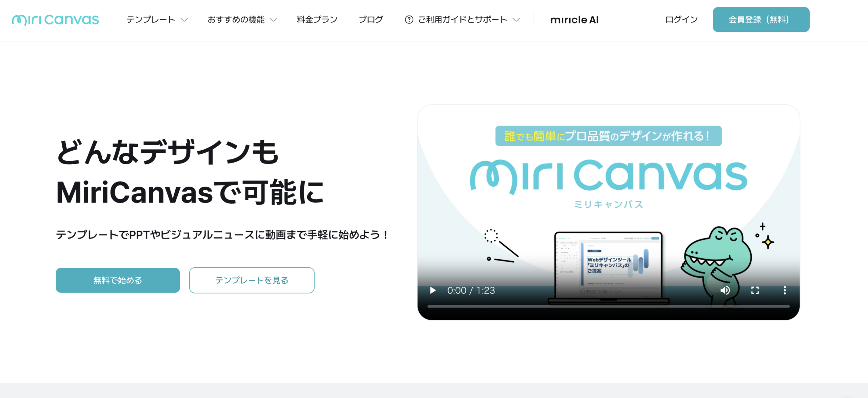This screenshot has width=868, height=398.
Task: Click the MiriCanvas logo in the header
Action: (55, 20)
